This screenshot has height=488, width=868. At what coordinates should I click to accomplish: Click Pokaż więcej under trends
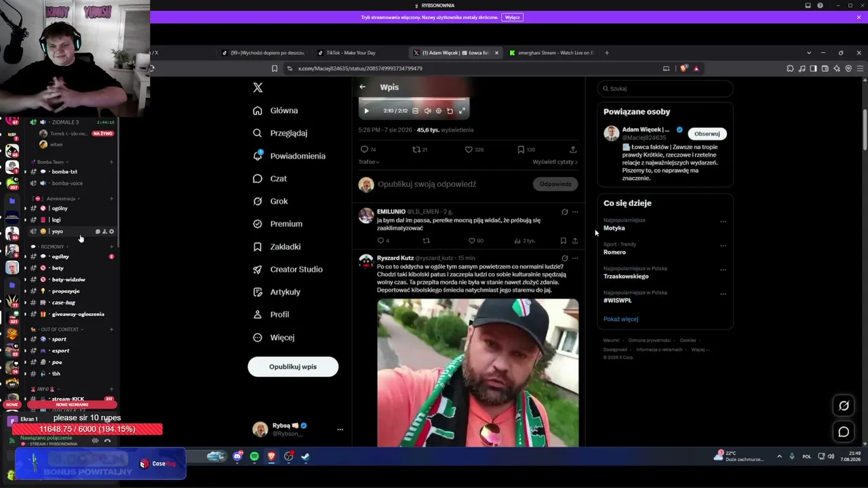(620, 319)
